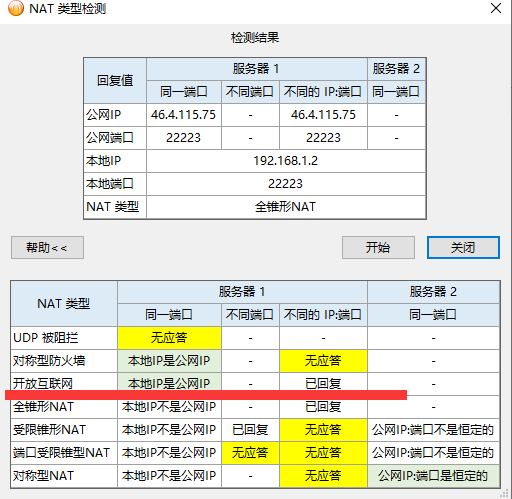This screenshot has width=512, height=499.
Task: Click the 服务器 2 header in help table
Action: 433,292
